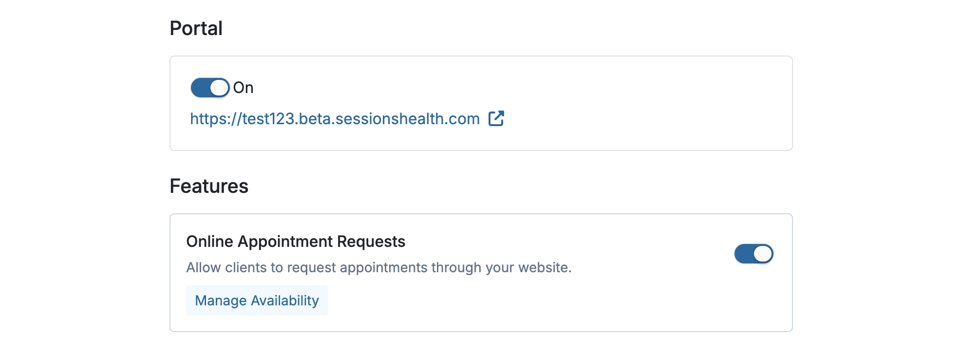Launch the portal site via the arrow-box icon
Screen dimensions: 980x337
[x=496, y=118]
